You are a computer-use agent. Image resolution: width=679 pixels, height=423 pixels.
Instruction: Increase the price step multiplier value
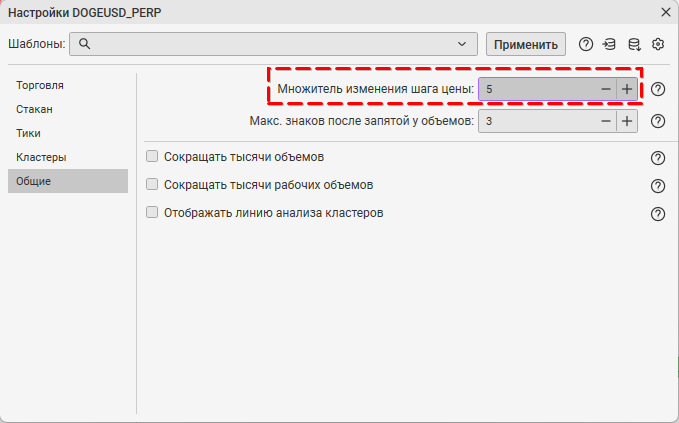coord(627,89)
